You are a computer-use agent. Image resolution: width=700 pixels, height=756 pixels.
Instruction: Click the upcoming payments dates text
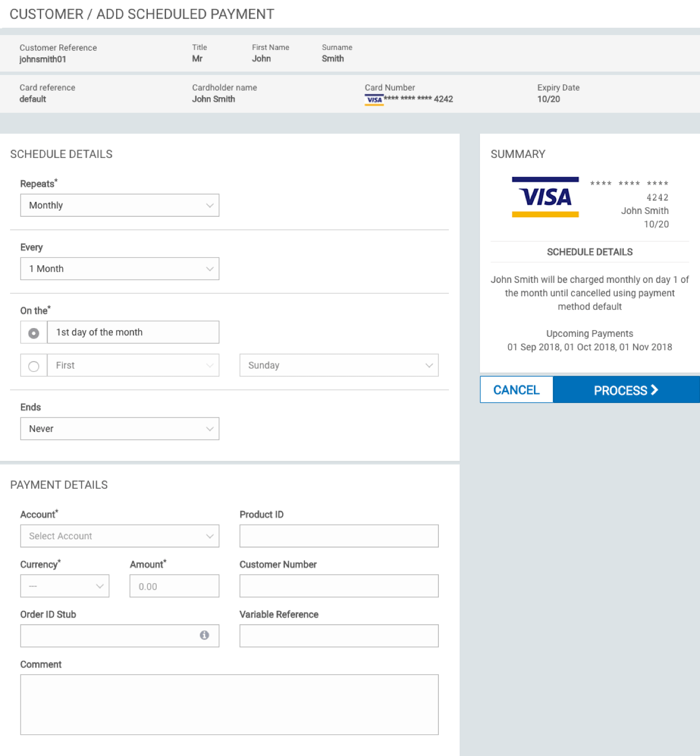click(x=589, y=347)
